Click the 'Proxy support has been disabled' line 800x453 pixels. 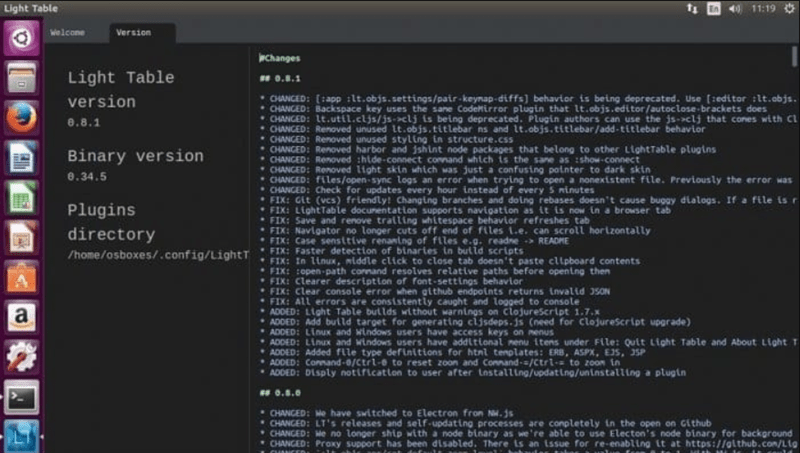tap(528, 444)
